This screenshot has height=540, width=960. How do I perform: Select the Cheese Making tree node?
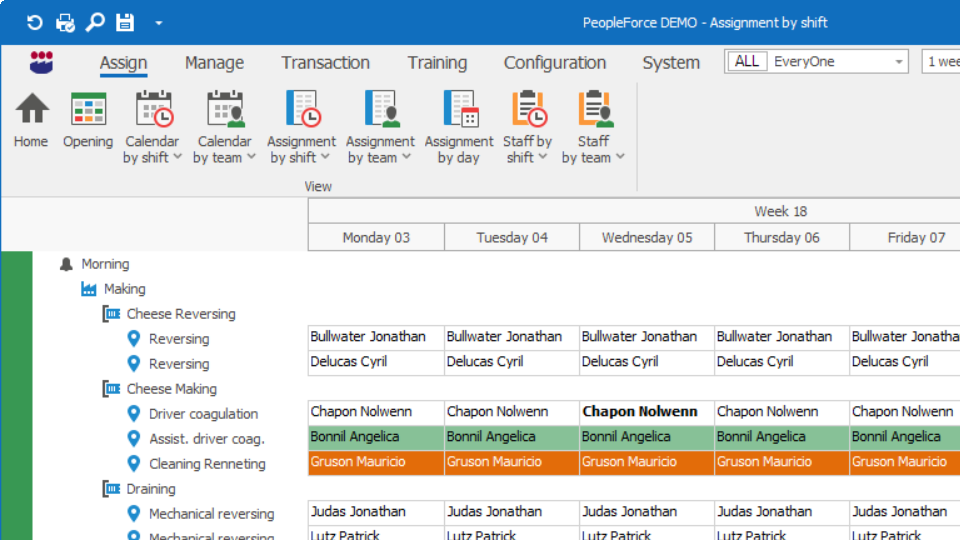[x=171, y=389]
